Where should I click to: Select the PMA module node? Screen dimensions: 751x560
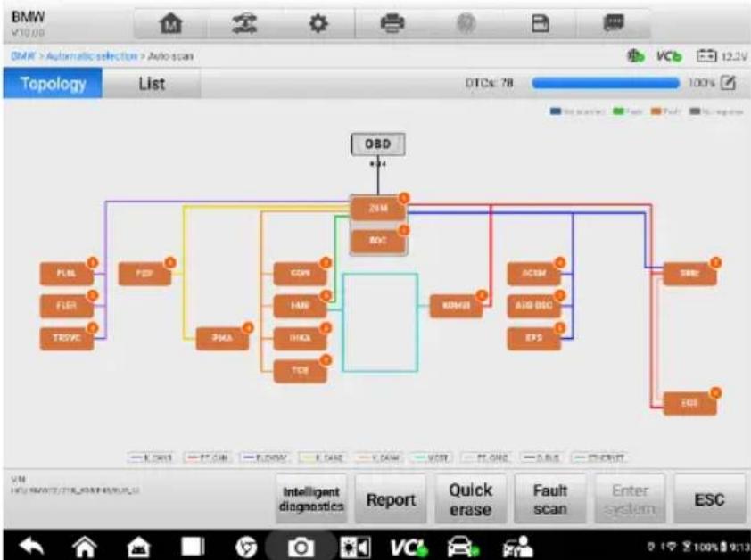pos(222,338)
